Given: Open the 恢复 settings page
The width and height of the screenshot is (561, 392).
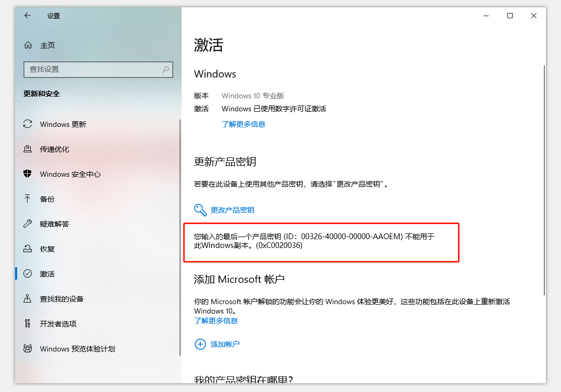Looking at the screenshot, I should (47, 249).
